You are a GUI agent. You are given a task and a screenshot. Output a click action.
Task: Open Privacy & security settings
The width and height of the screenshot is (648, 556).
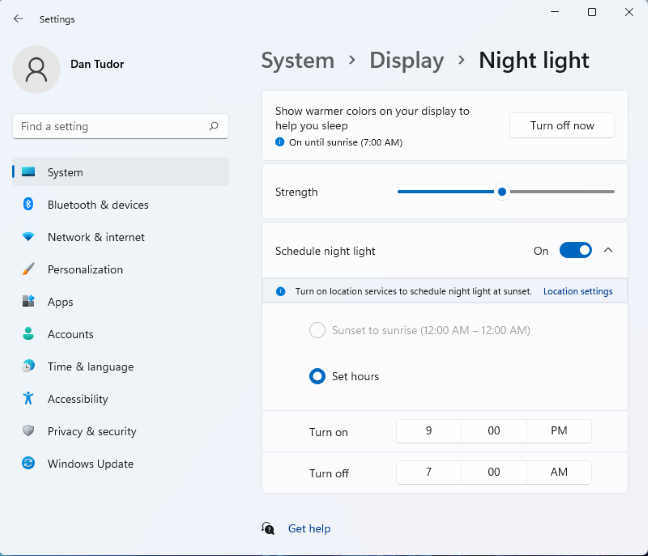[x=120, y=431]
